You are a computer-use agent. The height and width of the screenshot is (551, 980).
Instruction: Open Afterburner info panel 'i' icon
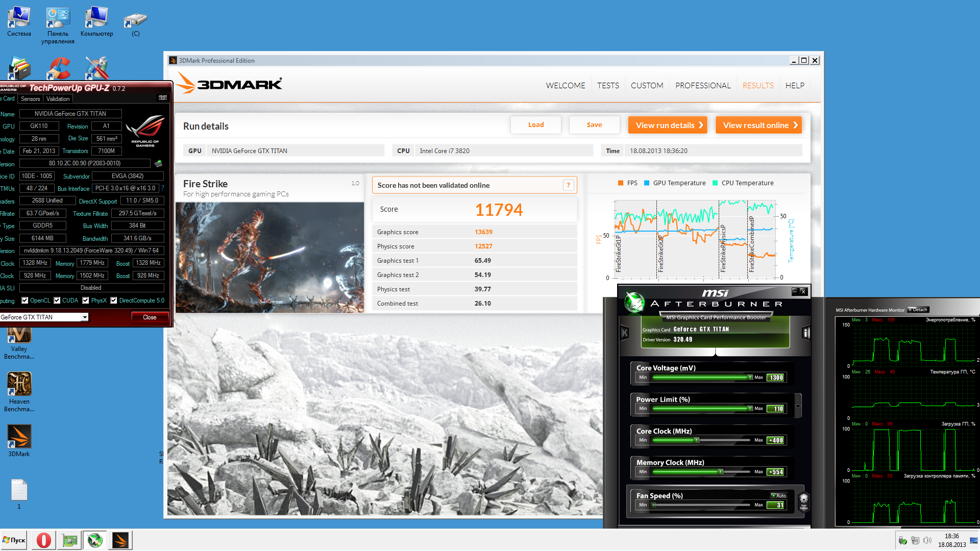point(806,333)
